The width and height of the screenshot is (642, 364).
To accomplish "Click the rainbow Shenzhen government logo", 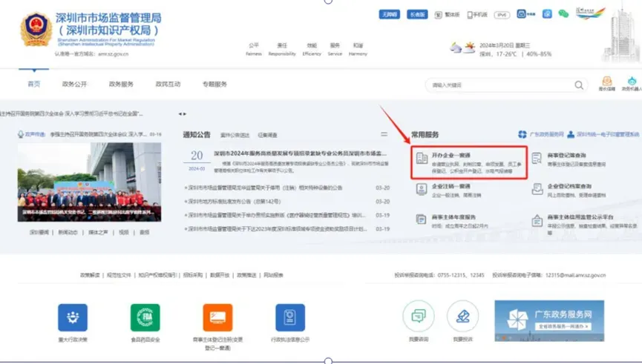I will pyautogui.click(x=590, y=13).
